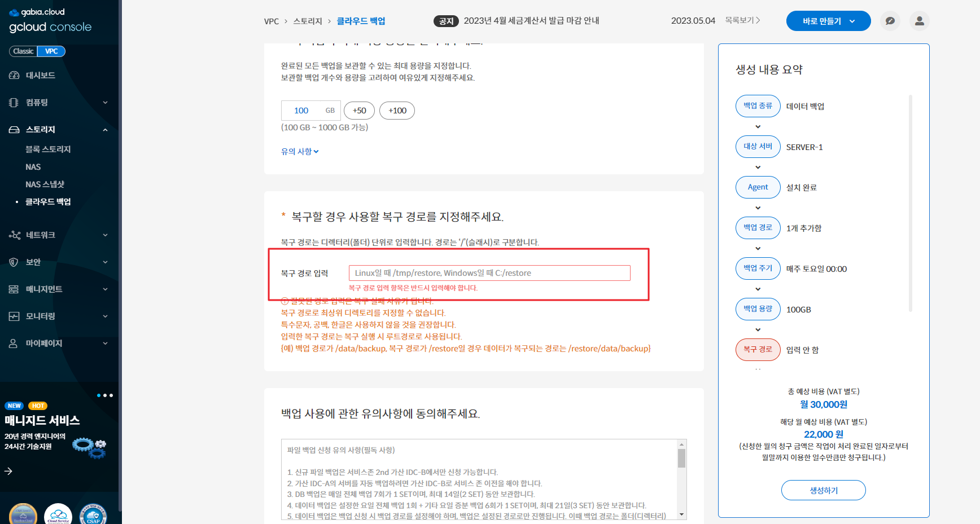Click 목록보기 link in header
Screen dimensions: 980x524
tap(742, 20)
